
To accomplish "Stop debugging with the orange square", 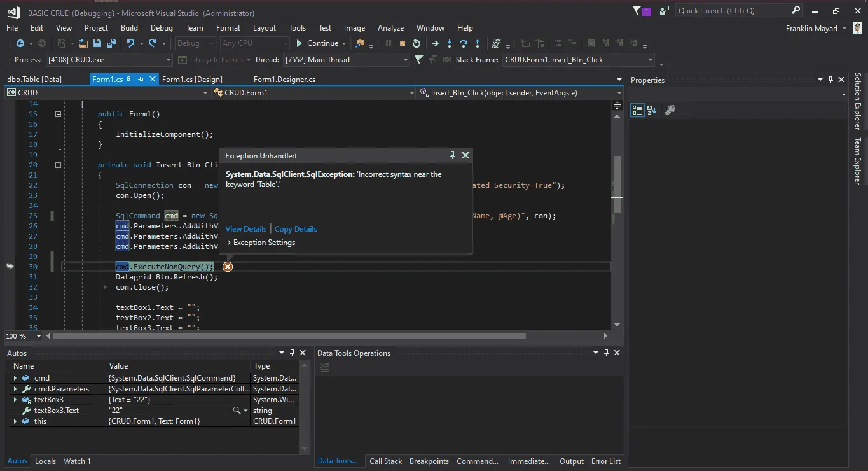I will coord(403,43).
